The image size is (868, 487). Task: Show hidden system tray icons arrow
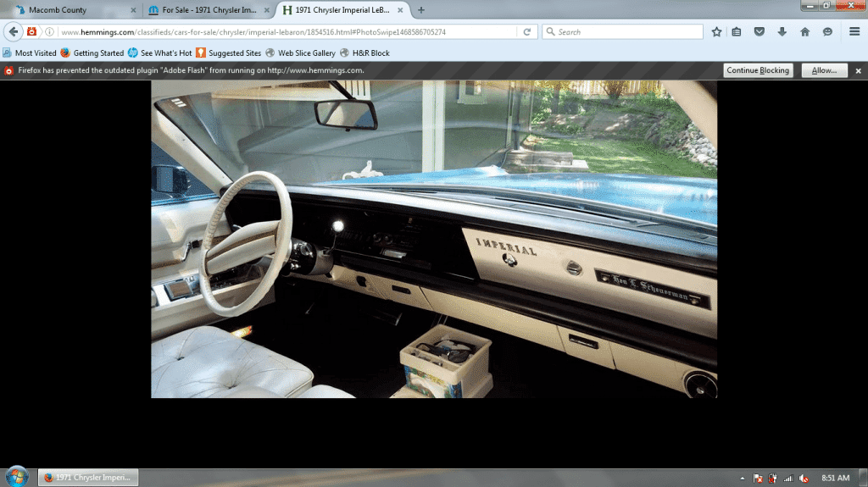(743, 479)
